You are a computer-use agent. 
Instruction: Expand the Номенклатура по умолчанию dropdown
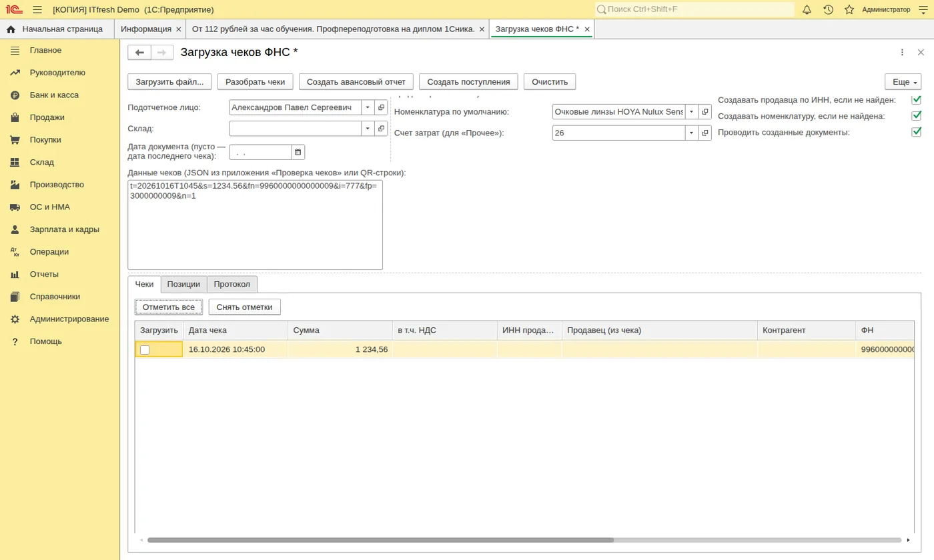click(x=692, y=112)
